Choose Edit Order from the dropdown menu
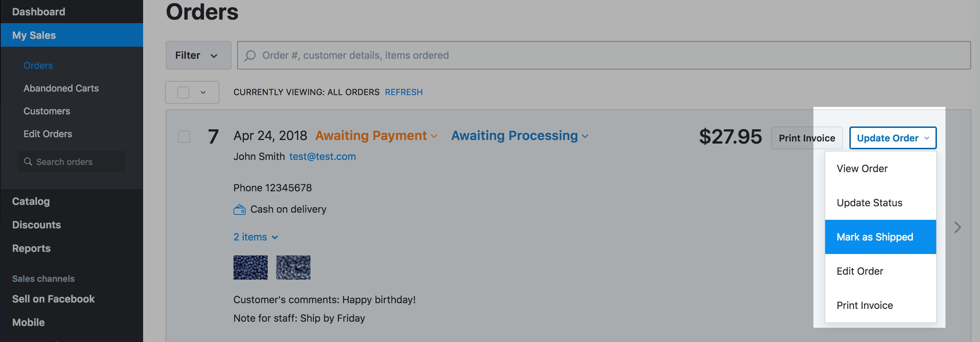Viewport: 980px width, 342px height. [x=859, y=271]
